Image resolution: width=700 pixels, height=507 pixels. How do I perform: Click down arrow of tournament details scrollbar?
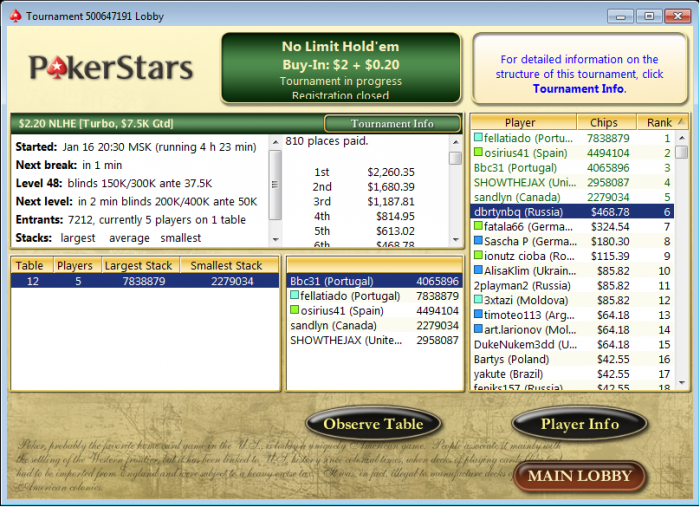click(275, 240)
